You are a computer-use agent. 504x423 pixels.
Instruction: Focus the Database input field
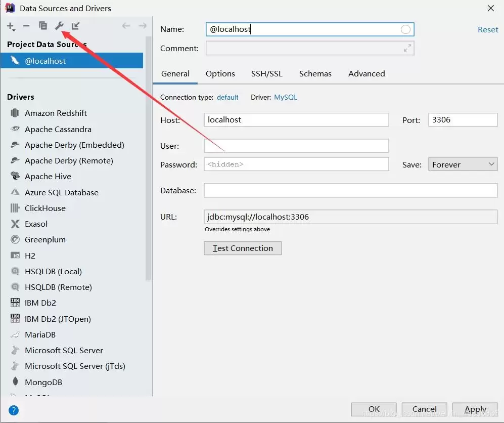pyautogui.click(x=351, y=190)
